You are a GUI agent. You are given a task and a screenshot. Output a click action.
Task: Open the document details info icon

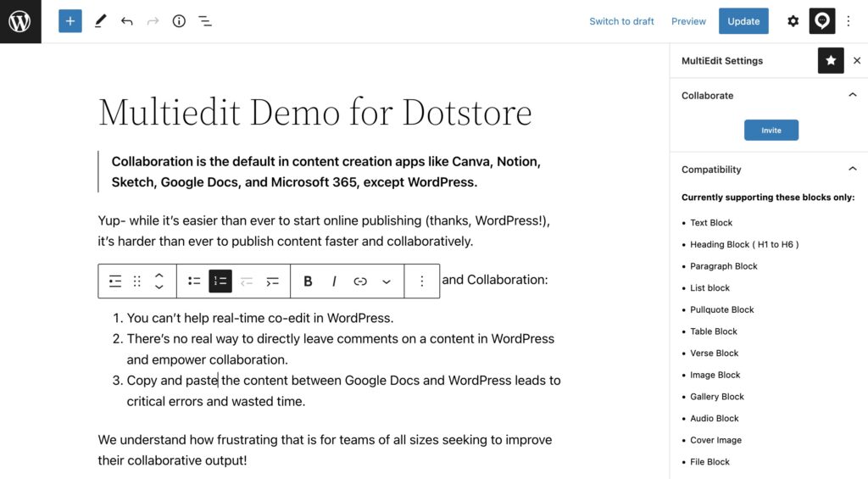(x=179, y=21)
